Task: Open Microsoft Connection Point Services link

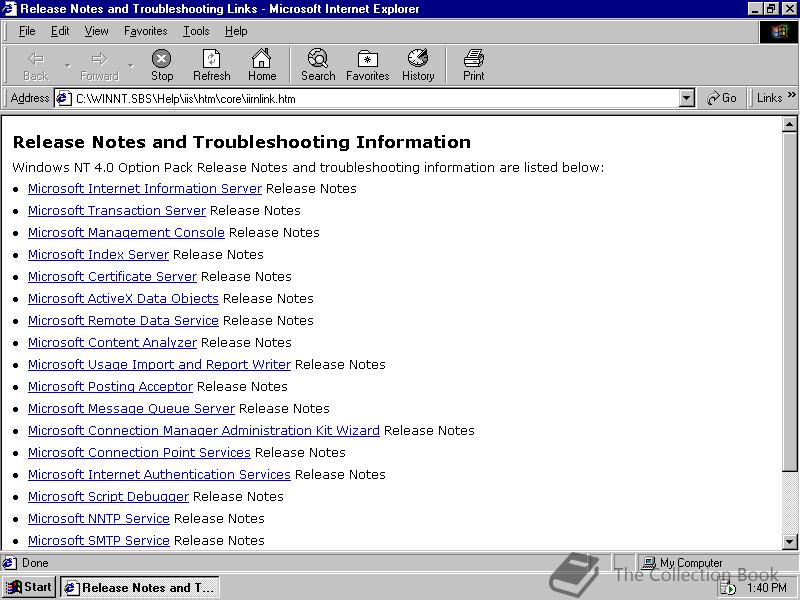Action: tap(139, 452)
